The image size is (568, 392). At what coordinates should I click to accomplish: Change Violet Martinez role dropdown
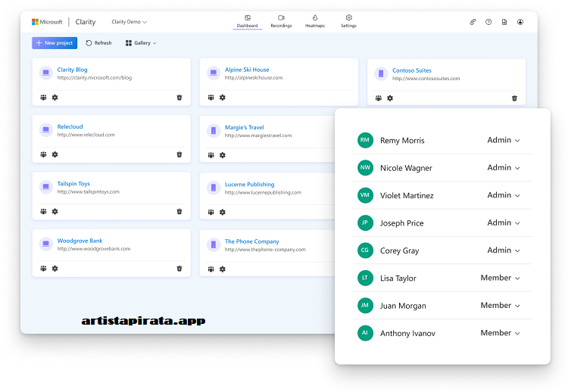[504, 195]
